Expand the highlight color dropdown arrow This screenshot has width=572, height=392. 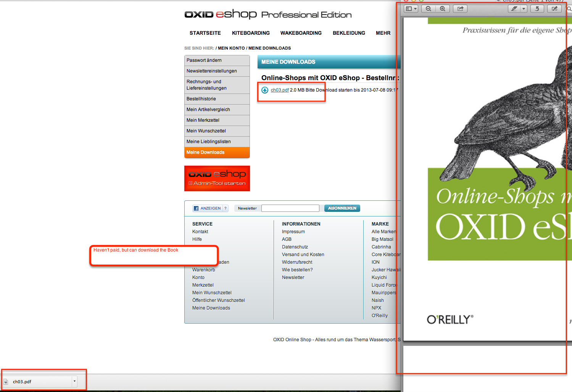[524, 9]
